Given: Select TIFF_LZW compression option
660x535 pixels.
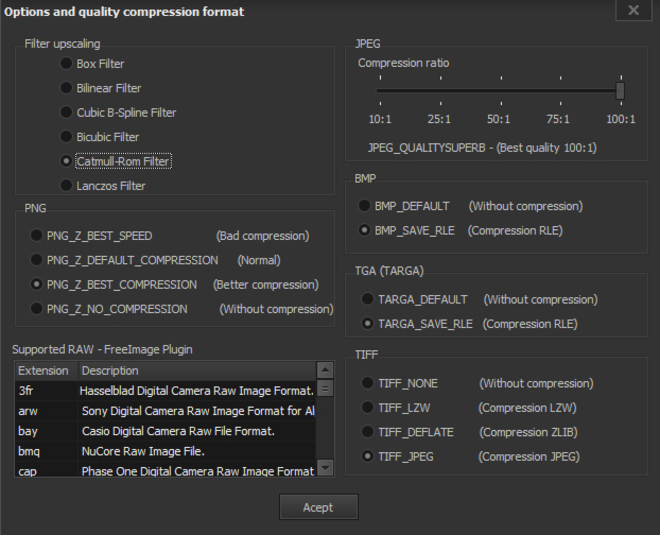Looking at the screenshot, I should point(367,408).
